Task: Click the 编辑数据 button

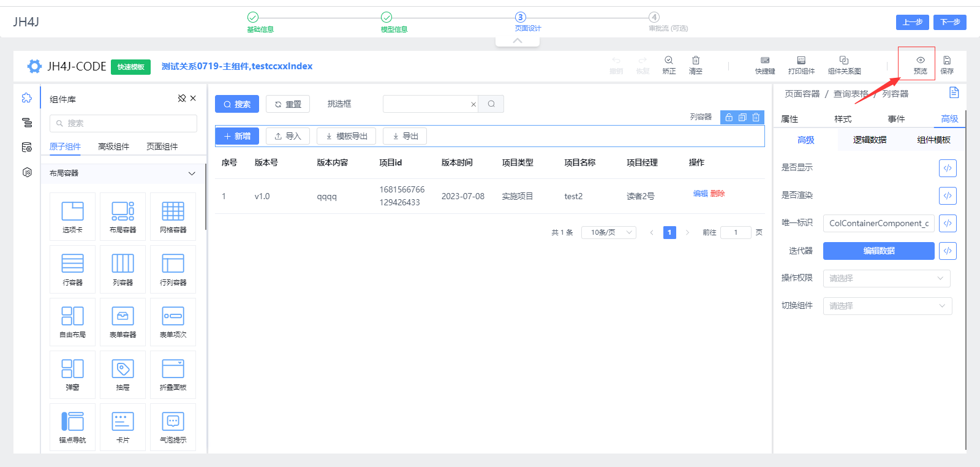Action: tap(879, 251)
